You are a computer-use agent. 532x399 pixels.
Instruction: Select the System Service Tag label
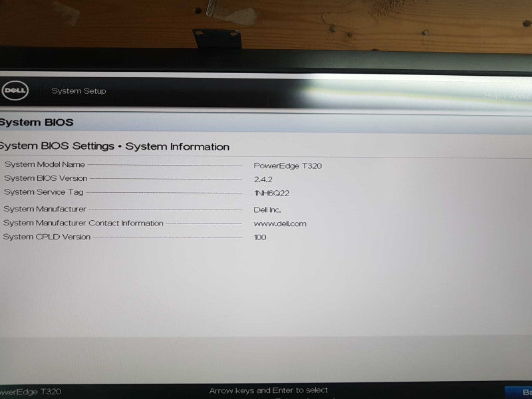(x=44, y=192)
